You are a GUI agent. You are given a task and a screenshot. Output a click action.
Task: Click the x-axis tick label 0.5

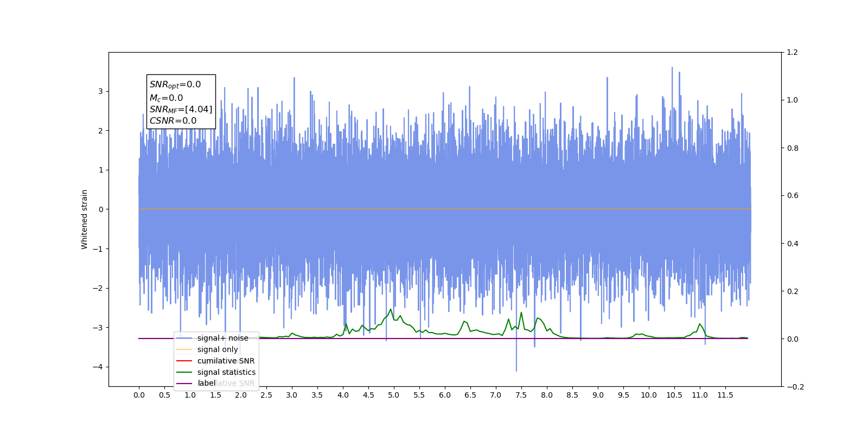tap(164, 395)
